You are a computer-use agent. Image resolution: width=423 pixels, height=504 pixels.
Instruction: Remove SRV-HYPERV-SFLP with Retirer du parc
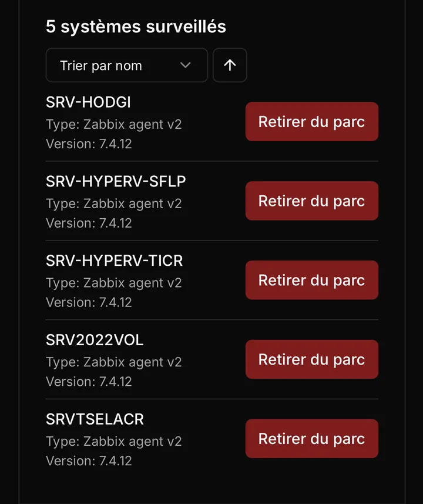coord(311,201)
